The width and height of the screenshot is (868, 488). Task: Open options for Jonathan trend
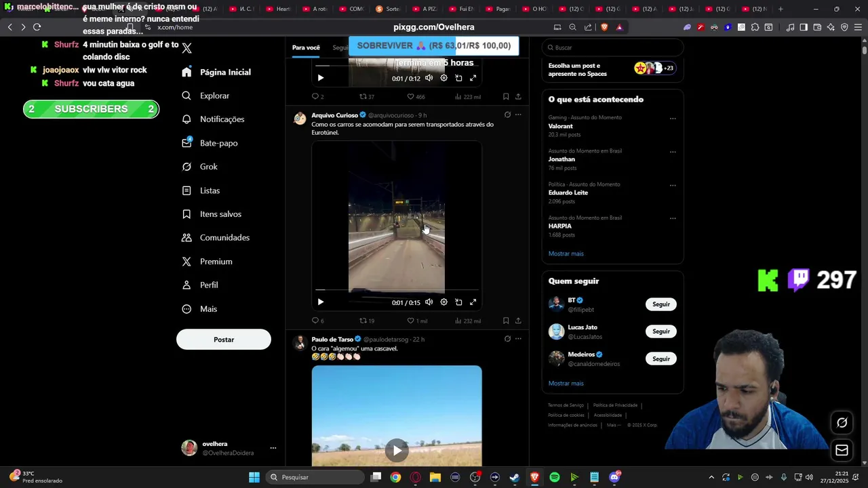click(x=673, y=152)
